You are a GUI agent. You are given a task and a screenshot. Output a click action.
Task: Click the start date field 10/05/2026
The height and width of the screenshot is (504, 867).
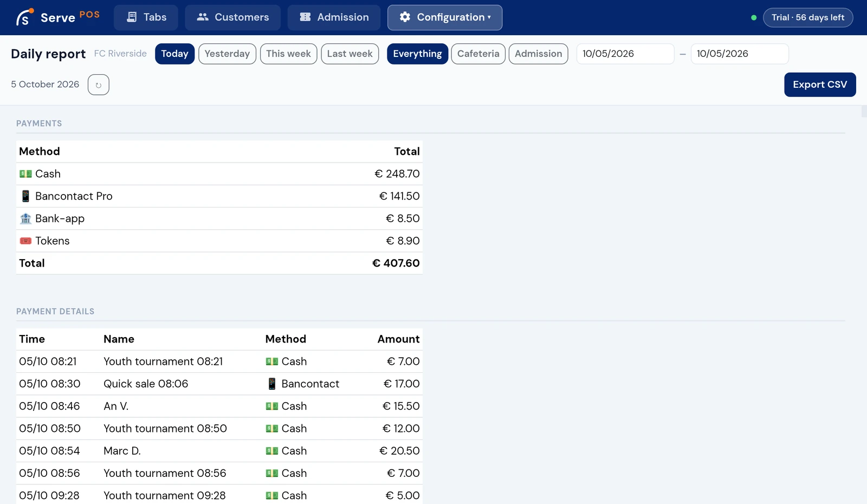pyautogui.click(x=625, y=54)
